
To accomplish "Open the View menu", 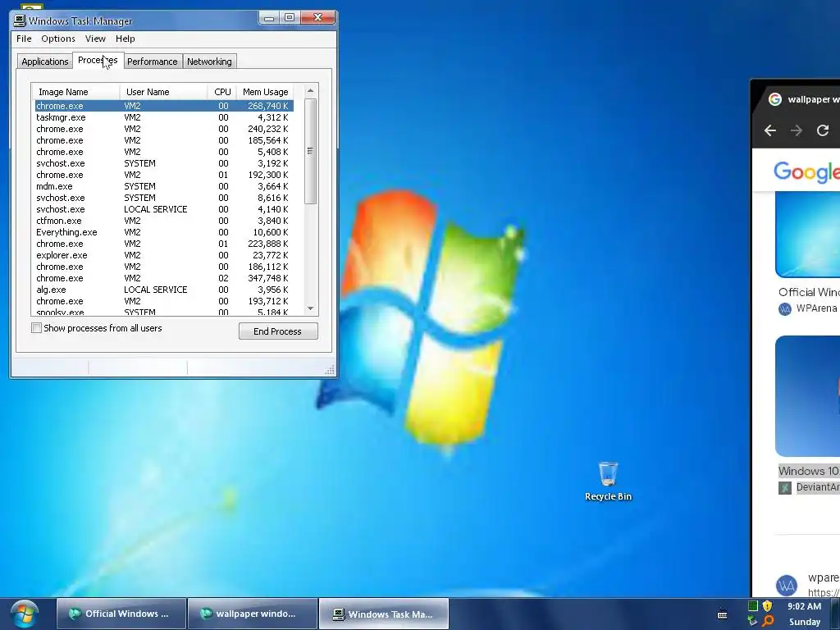I will [95, 39].
